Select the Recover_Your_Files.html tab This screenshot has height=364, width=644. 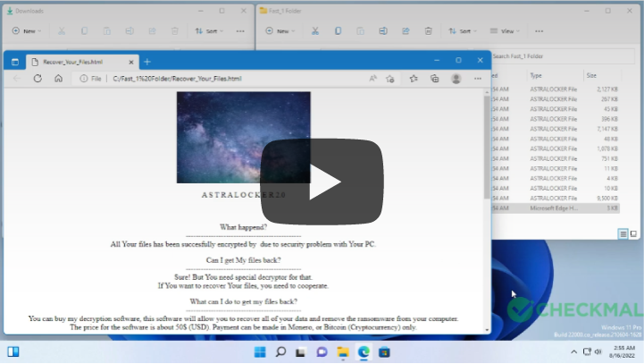pyautogui.click(x=82, y=62)
